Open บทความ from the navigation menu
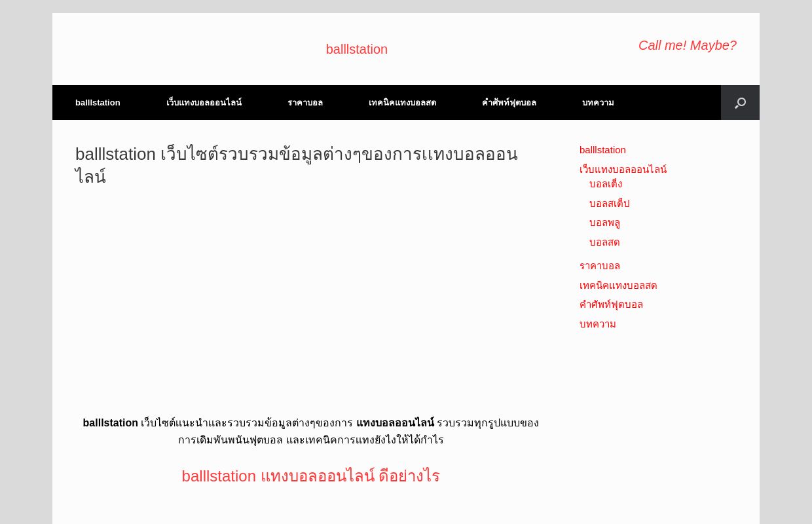The image size is (812, 524). [597, 103]
